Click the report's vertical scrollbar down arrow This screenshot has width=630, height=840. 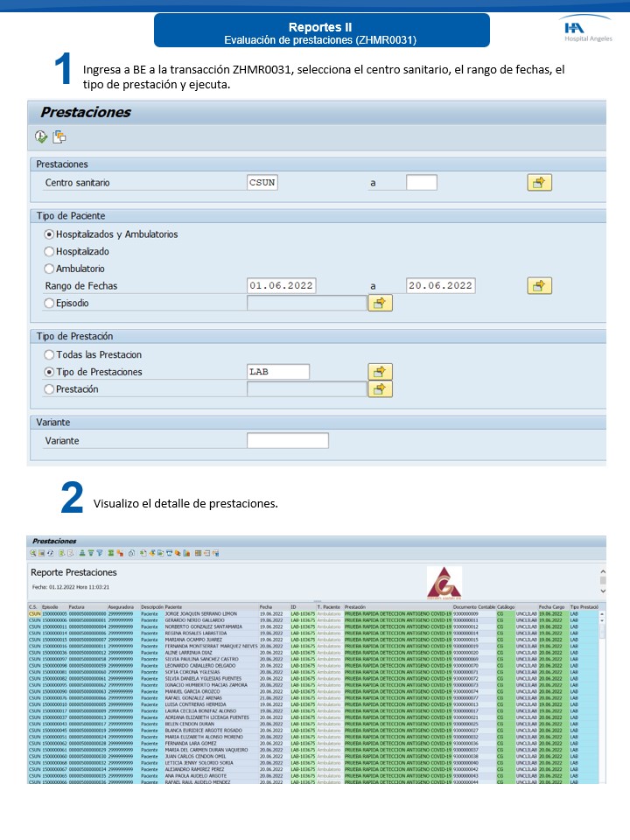[602, 580]
